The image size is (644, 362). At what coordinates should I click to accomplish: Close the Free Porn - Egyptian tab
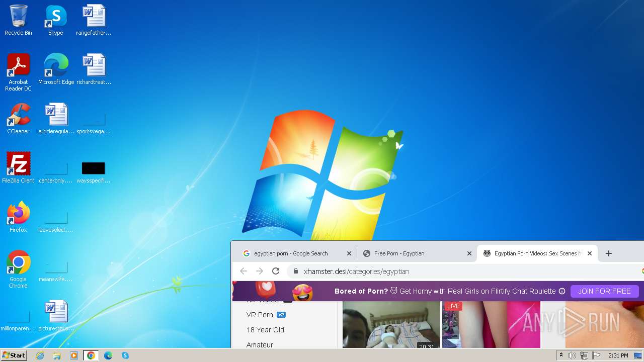coord(469,253)
